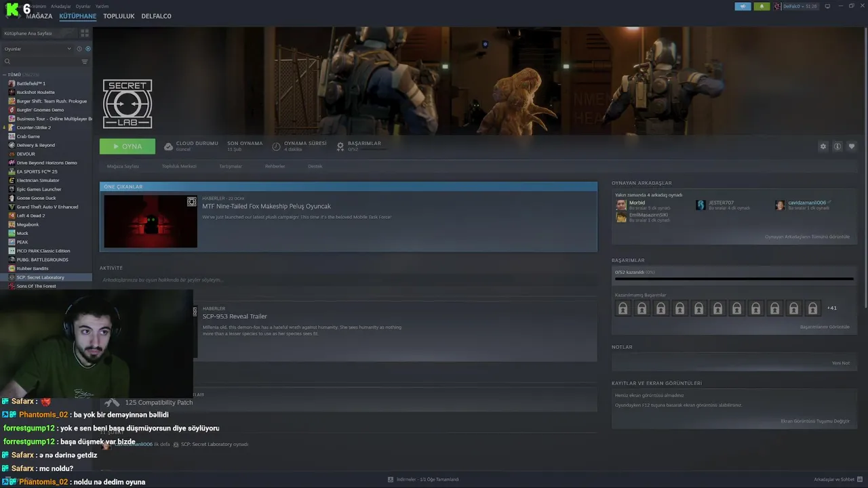
Task: Switch to Big Picture mode icon
Action: point(827,6)
